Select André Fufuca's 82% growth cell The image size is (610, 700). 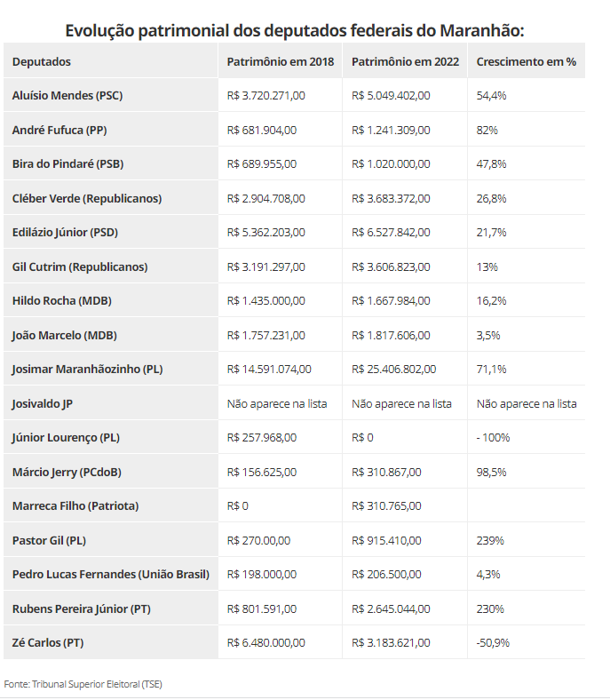pos(487,130)
